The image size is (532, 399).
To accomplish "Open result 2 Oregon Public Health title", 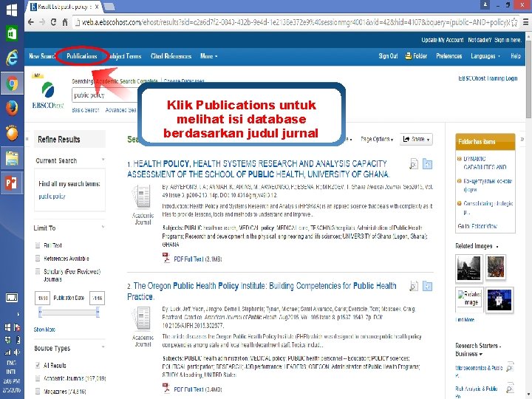I will (x=262, y=291).
